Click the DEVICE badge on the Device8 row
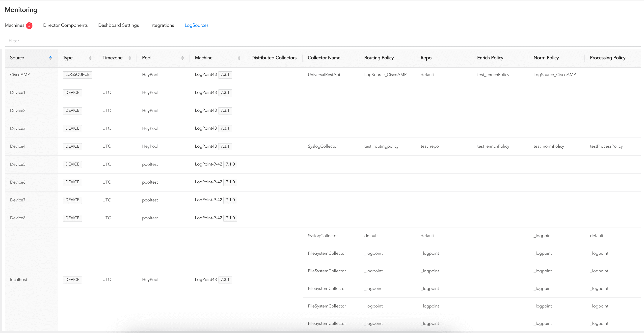This screenshot has height=333, width=644. (x=72, y=218)
